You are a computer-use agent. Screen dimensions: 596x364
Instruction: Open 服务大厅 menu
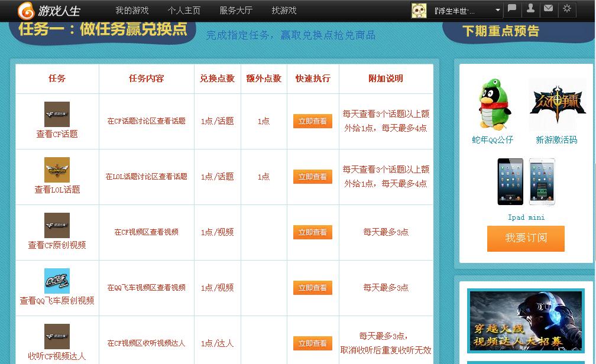[x=236, y=10]
